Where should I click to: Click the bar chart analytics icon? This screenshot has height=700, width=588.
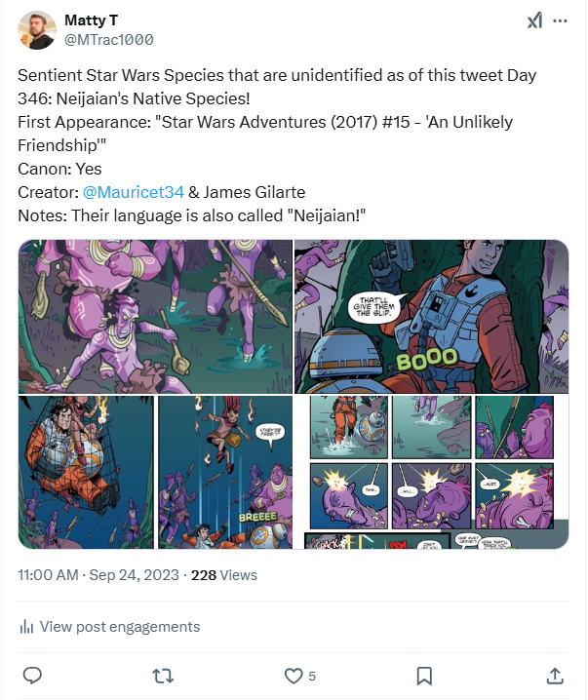(x=27, y=627)
